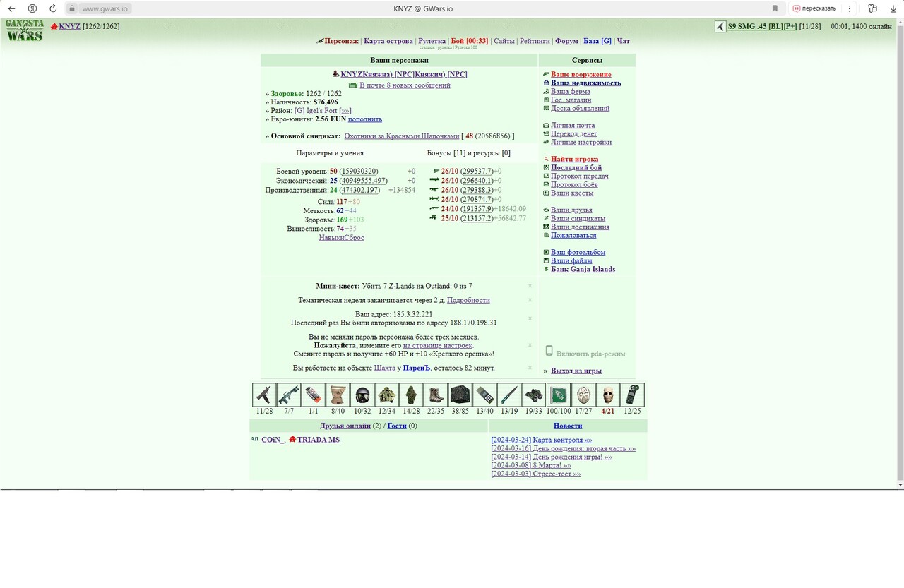Select the radio device item 12/25
This screenshot has width=904, height=588.
click(x=632, y=395)
